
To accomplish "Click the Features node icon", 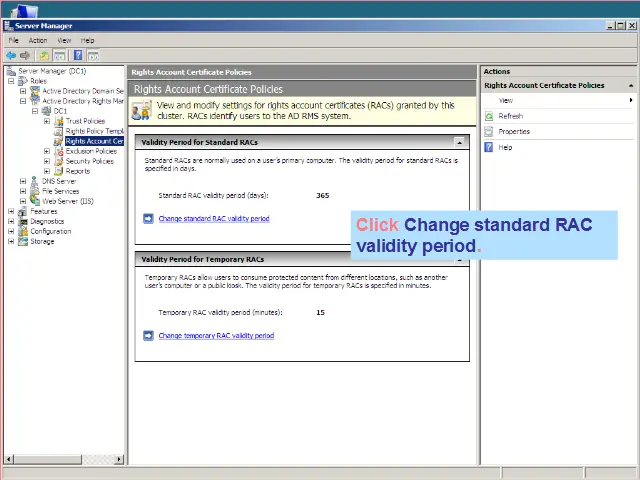I will (x=23, y=211).
